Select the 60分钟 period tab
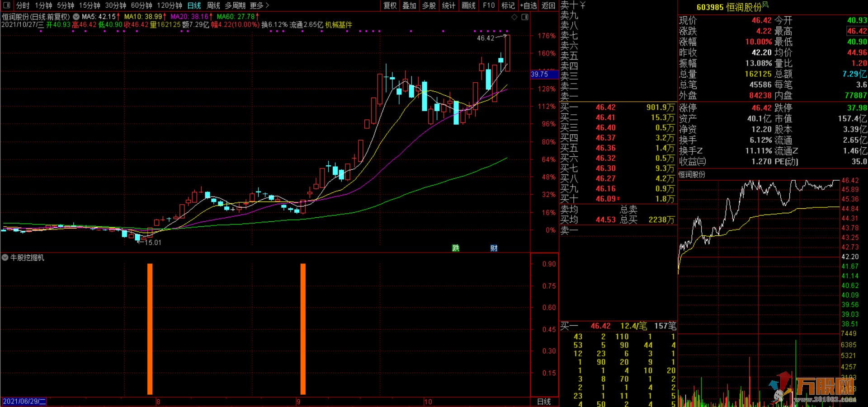 coord(142,5)
